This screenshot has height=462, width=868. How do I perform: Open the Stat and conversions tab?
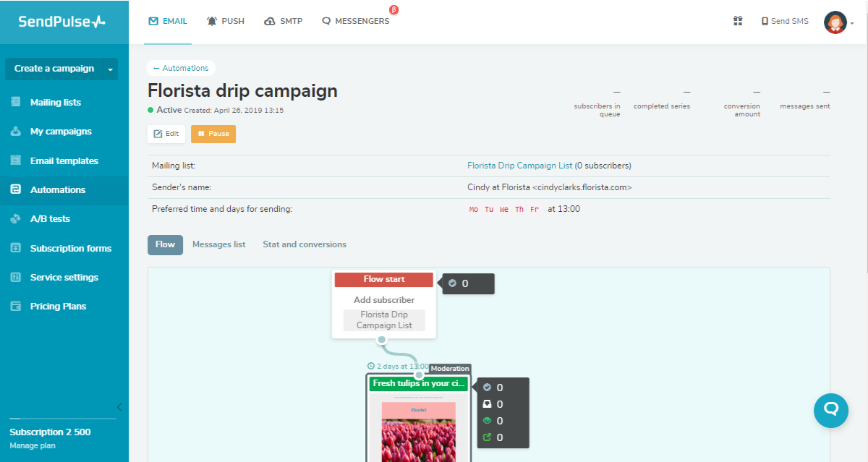[305, 244]
